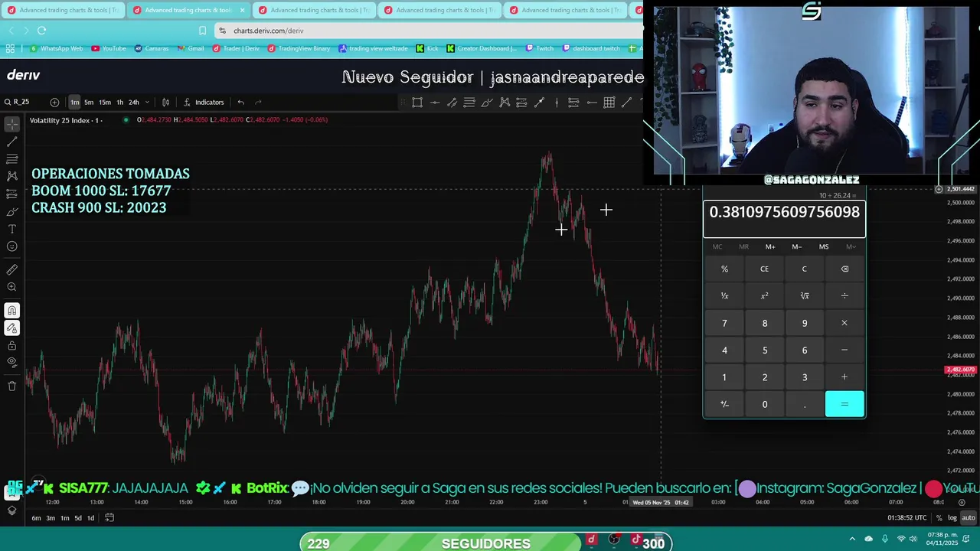The image size is (980, 551).
Task: Toggle stay-in-drawing-mode pencil lock
Action: (x=11, y=328)
